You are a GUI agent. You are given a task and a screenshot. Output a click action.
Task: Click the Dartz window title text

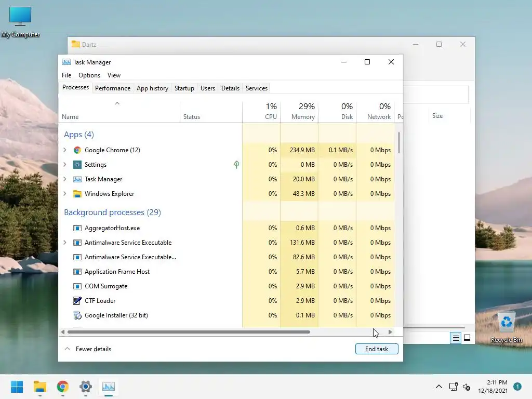[x=89, y=45]
